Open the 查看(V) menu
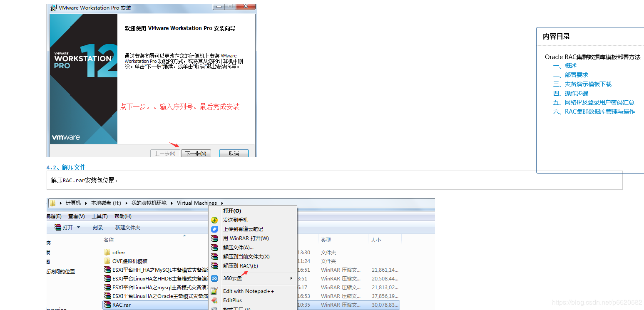 tap(77, 216)
